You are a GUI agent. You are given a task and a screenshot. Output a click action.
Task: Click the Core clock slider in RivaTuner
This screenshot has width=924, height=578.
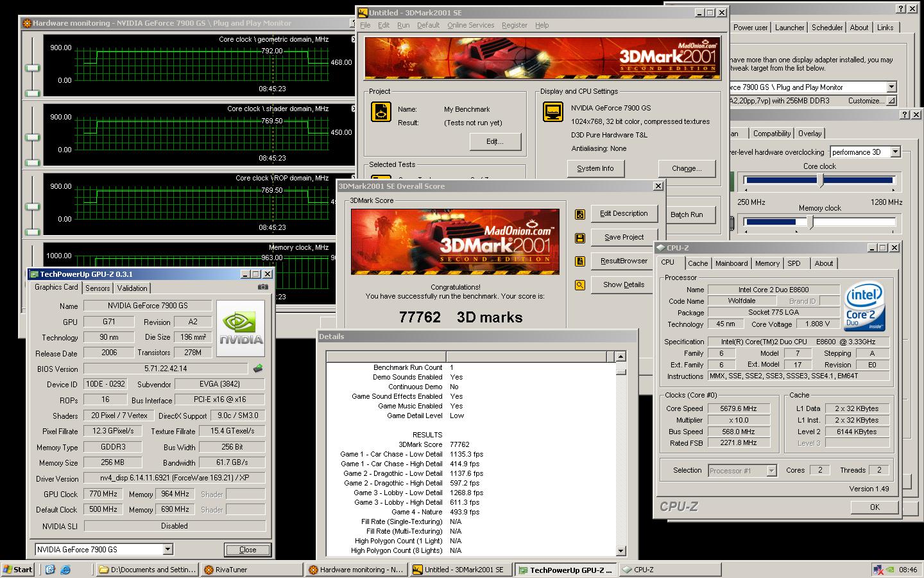(x=819, y=181)
